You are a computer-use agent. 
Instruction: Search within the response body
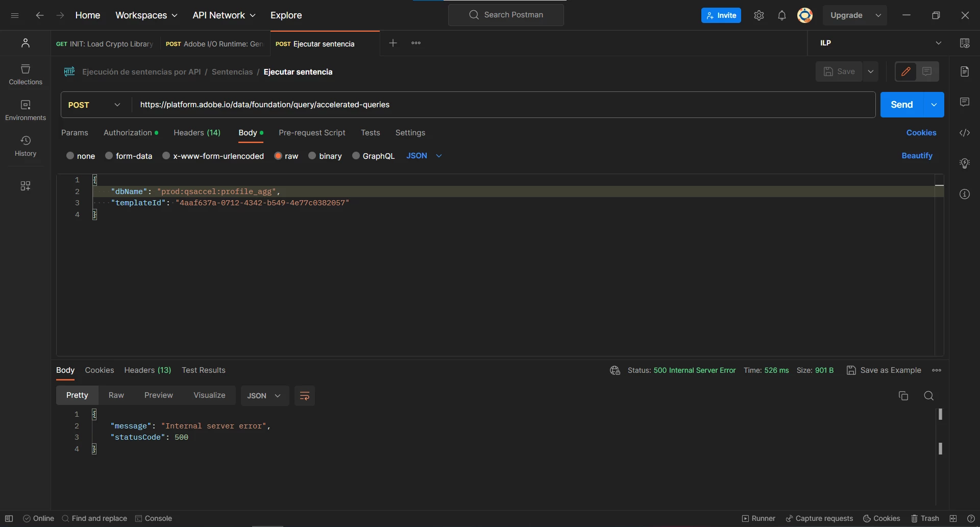point(929,396)
